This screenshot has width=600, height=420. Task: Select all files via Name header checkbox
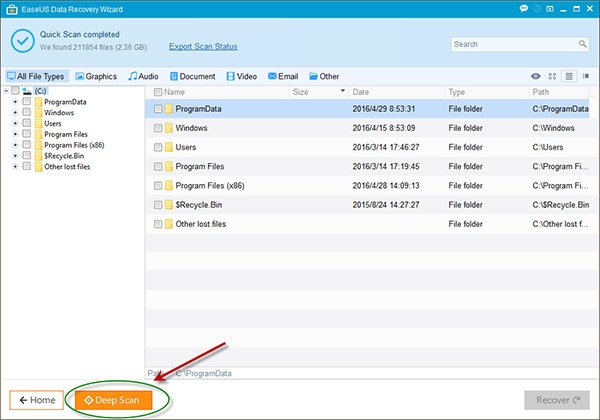point(157,91)
